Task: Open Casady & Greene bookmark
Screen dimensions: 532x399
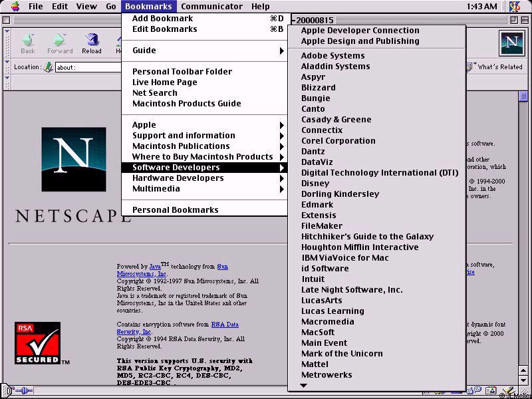Action: coord(376,120)
